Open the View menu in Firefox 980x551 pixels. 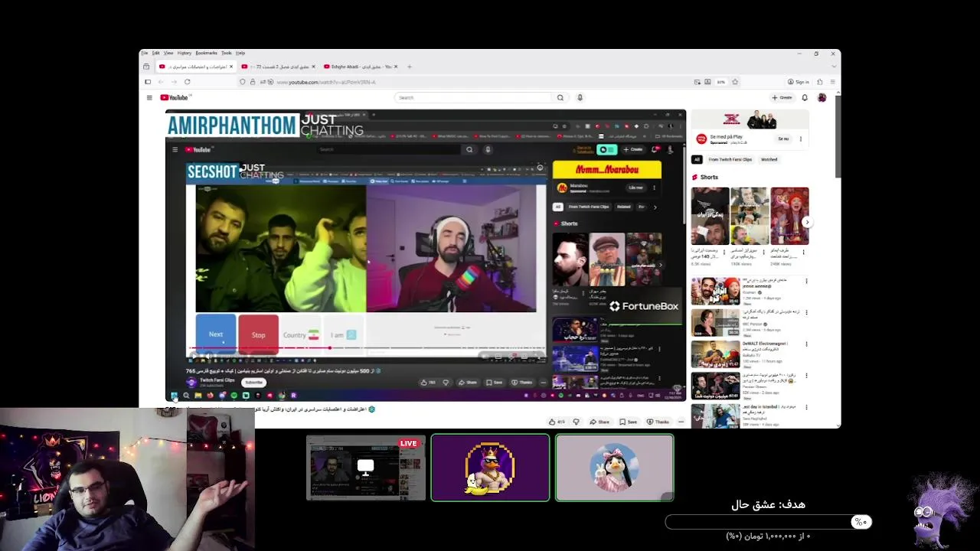click(x=168, y=53)
